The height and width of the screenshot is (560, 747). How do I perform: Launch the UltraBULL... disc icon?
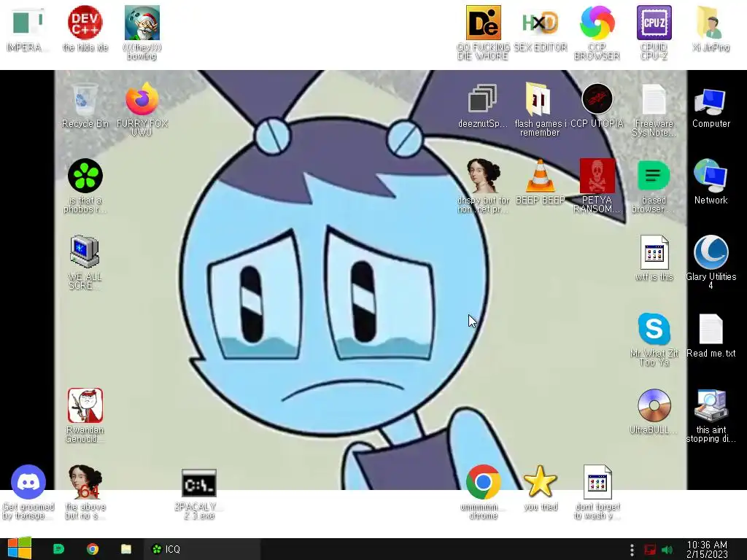654,405
